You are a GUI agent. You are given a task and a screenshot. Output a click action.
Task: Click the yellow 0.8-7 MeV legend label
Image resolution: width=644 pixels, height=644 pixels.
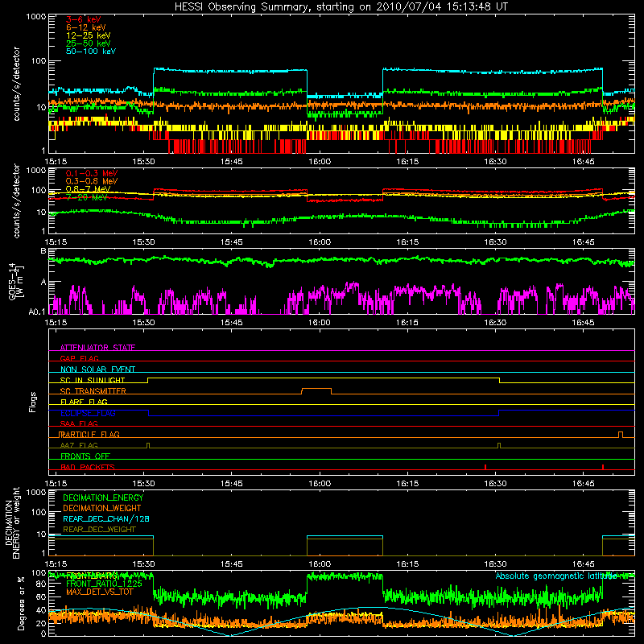tap(88, 189)
